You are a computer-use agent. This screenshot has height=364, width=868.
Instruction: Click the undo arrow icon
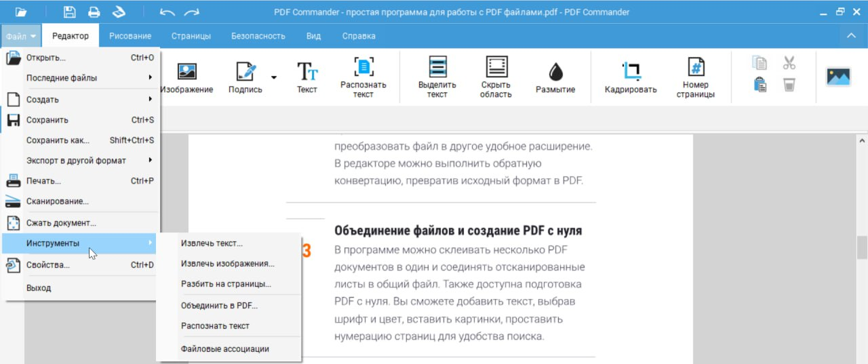(x=167, y=12)
